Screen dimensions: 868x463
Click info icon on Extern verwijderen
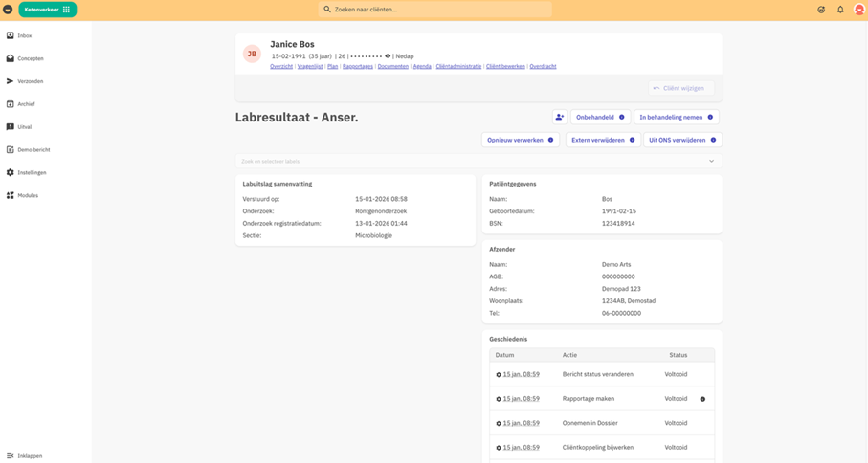point(633,140)
